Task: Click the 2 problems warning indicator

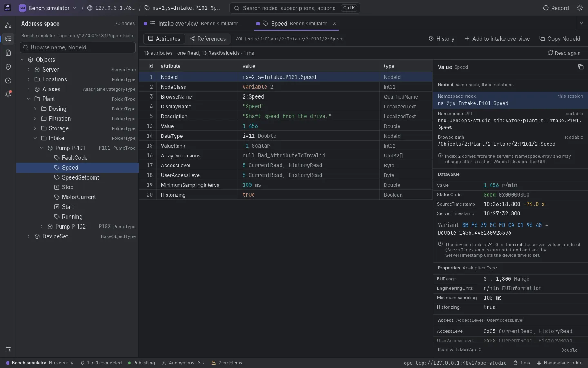Action: click(227, 363)
